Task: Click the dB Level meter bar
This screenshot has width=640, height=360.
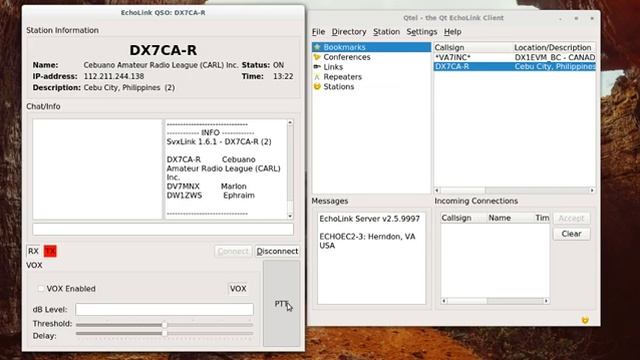Action: [164, 309]
